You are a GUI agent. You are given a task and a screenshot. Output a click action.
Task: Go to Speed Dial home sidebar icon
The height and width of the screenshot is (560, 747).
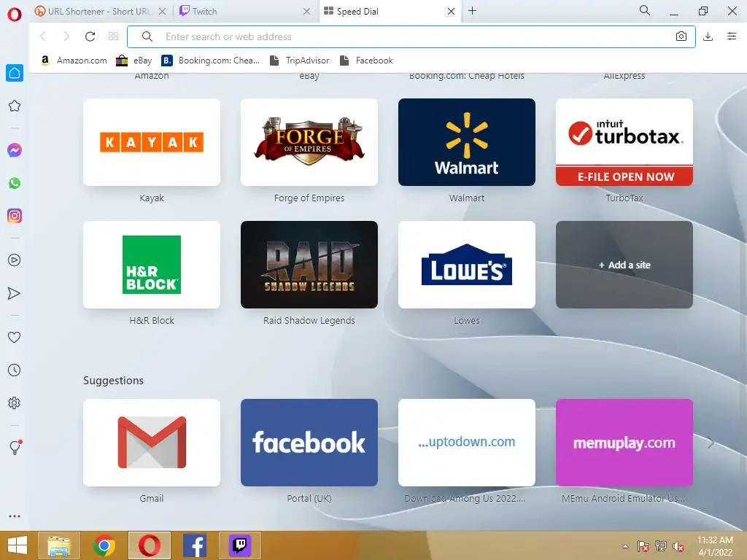(x=15, y=73)
